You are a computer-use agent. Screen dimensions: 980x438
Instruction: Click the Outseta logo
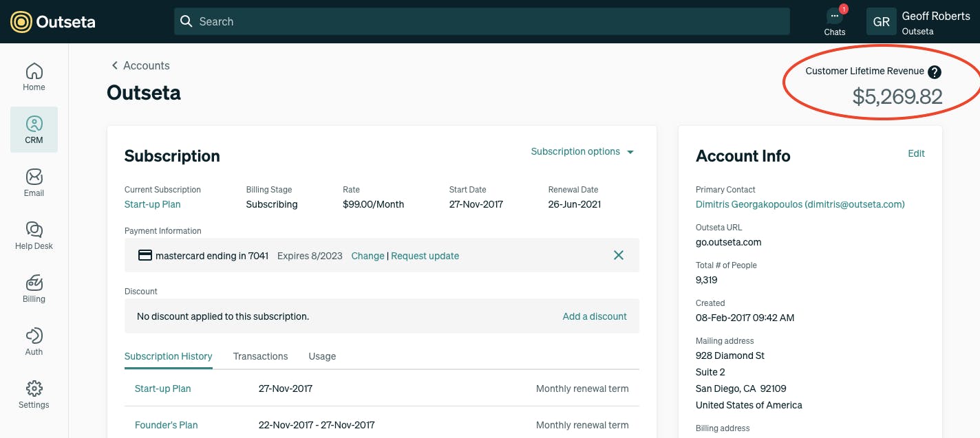click(53, 21)
